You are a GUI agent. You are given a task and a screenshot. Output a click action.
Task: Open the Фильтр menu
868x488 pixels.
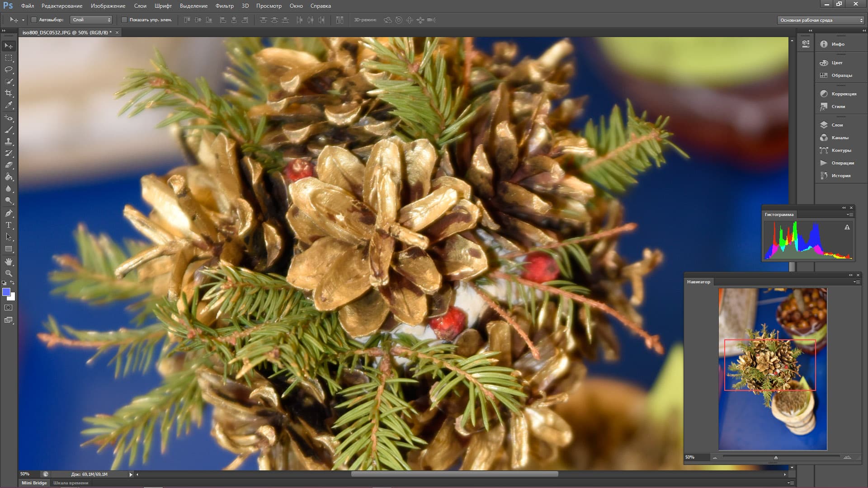click(x=224, y=6)
